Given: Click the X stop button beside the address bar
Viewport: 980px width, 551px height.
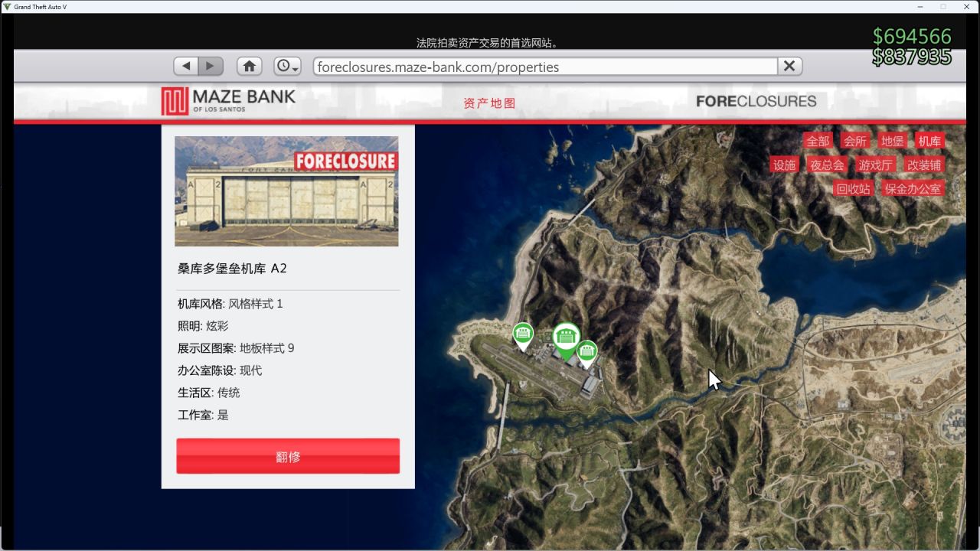Looking at the screenshot, I should pos(789,67).
